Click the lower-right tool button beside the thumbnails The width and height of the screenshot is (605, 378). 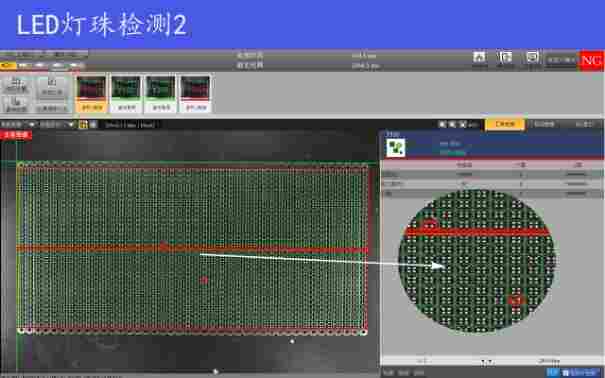coord(52,109)
